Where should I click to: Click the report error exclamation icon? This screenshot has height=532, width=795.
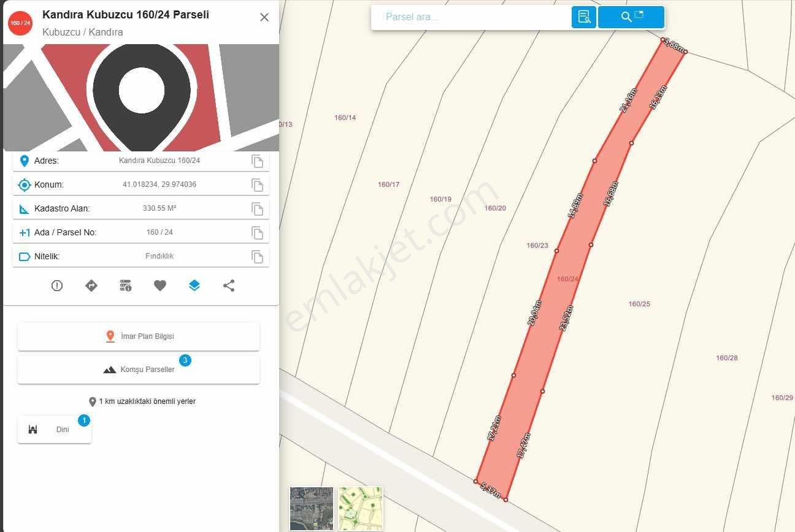[x=57, y=286]
